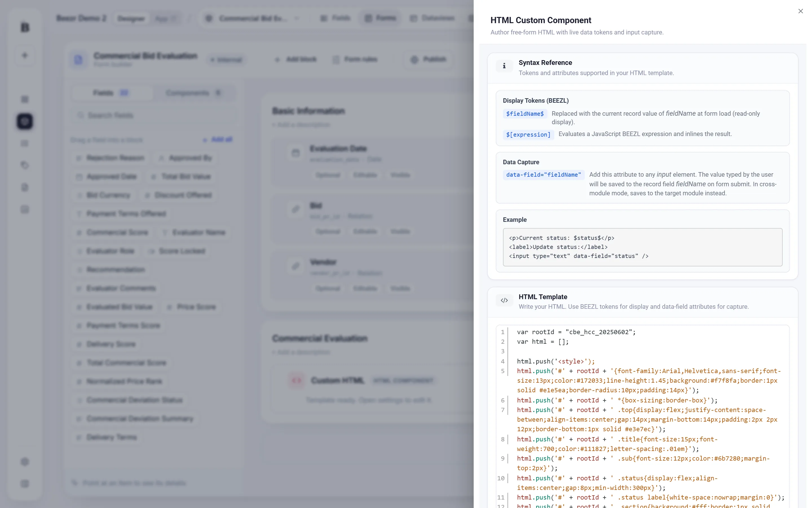
Task: Click the B logo in the sidebar
Action: coord(25,27)
